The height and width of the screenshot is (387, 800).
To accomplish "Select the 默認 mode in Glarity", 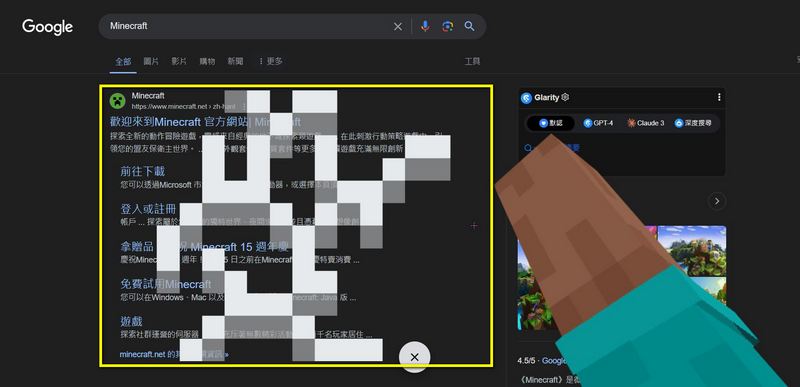I will pos(551,123).
